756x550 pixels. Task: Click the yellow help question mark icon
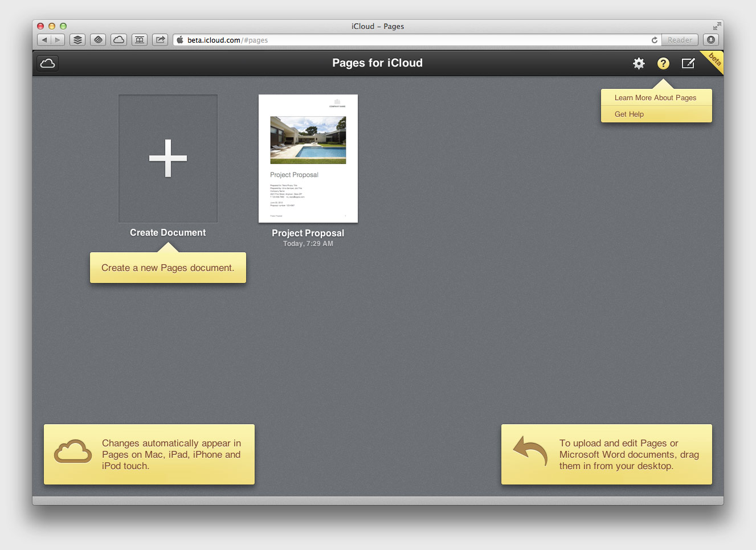pyautogui.click(x=663, y=63)
